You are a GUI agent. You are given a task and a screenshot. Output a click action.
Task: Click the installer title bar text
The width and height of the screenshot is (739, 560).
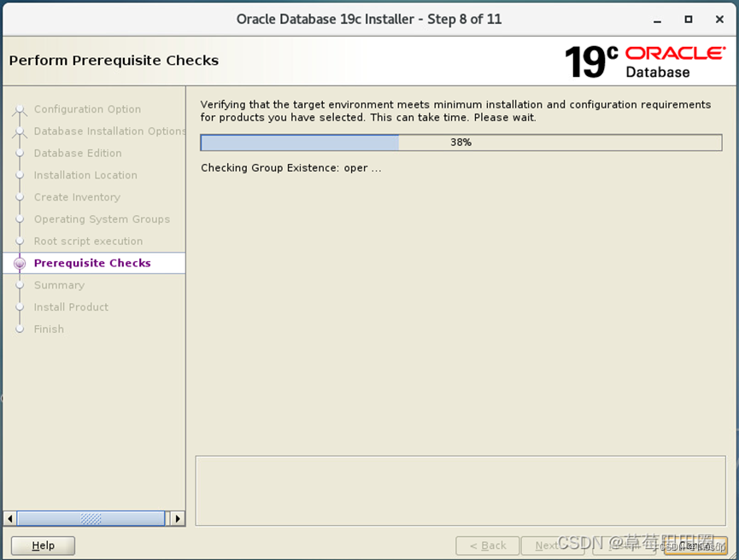click(x=369, y=20)
